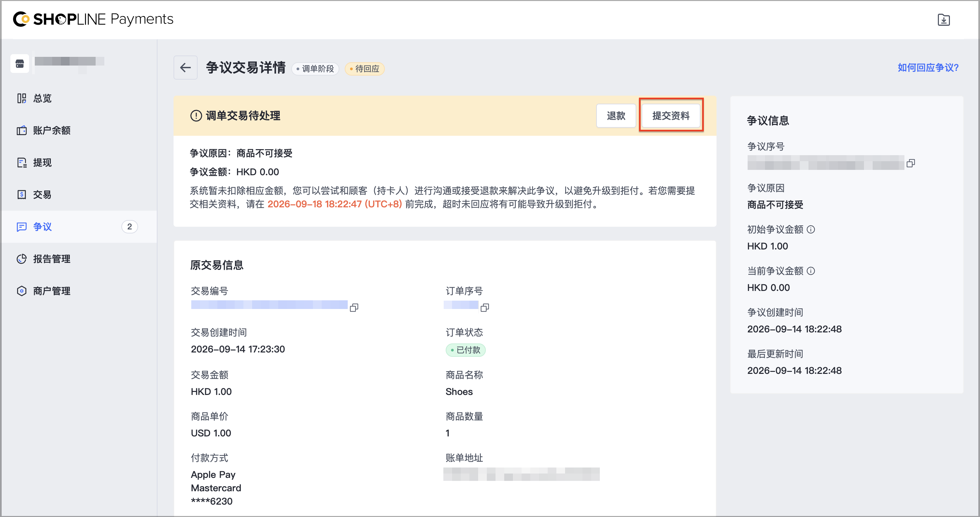Click the 商户管理 hexagon icon
Viewport: 980px width, 517px height.
pyautogui.click(x=22, y=291)
